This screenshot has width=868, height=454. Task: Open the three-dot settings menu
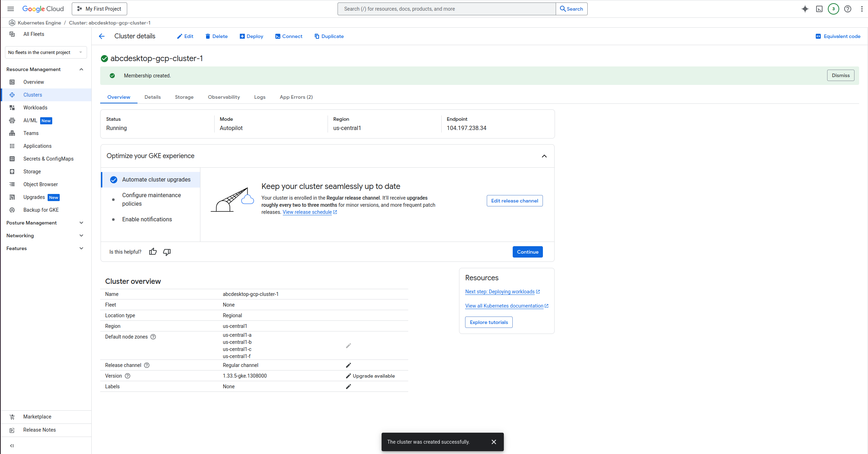tap(862, 9)
